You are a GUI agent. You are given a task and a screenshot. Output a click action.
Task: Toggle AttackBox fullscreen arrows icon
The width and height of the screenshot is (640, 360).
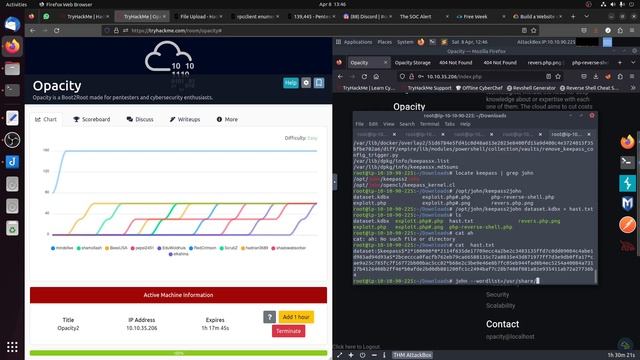[x=339, y=355]
